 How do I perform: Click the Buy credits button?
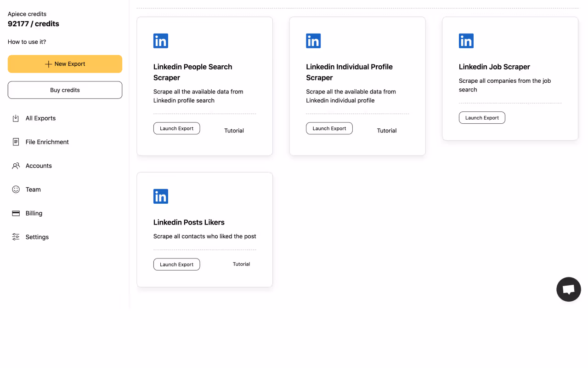point(65,90)
